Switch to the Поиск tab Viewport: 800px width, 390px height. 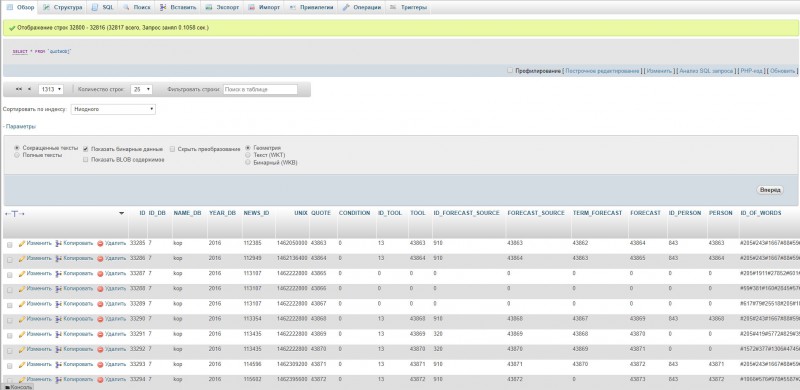tap(137, 7)
